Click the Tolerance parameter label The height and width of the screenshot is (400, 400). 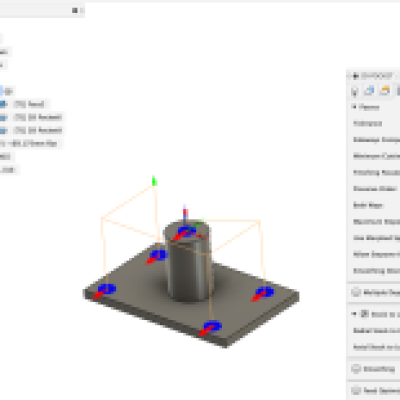click(x=368, y=123)
